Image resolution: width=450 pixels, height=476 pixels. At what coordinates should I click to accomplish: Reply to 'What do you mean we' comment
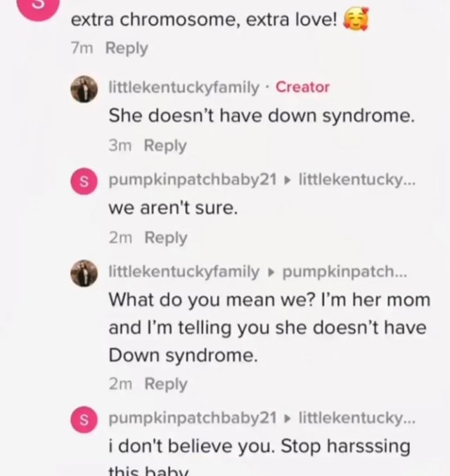coord(166,384)
